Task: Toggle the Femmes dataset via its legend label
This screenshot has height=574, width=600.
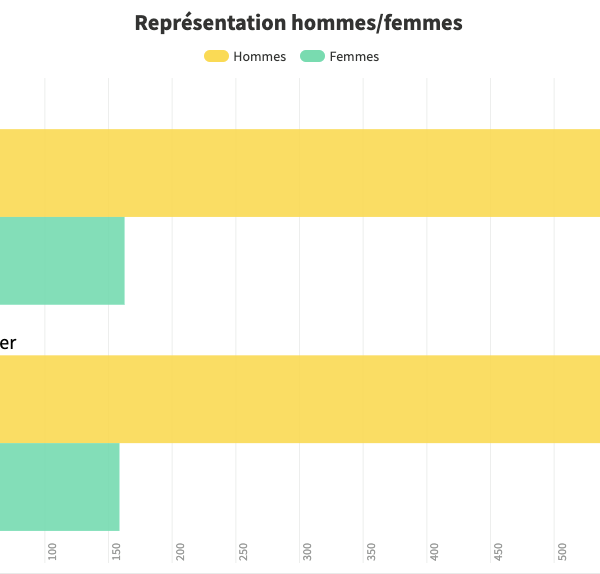Action: [354, 56]
